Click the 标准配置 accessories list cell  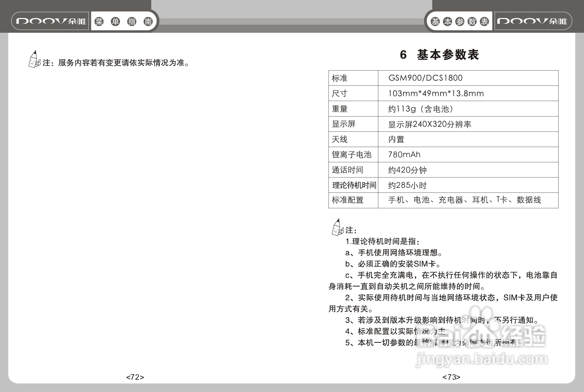[464, 200]
